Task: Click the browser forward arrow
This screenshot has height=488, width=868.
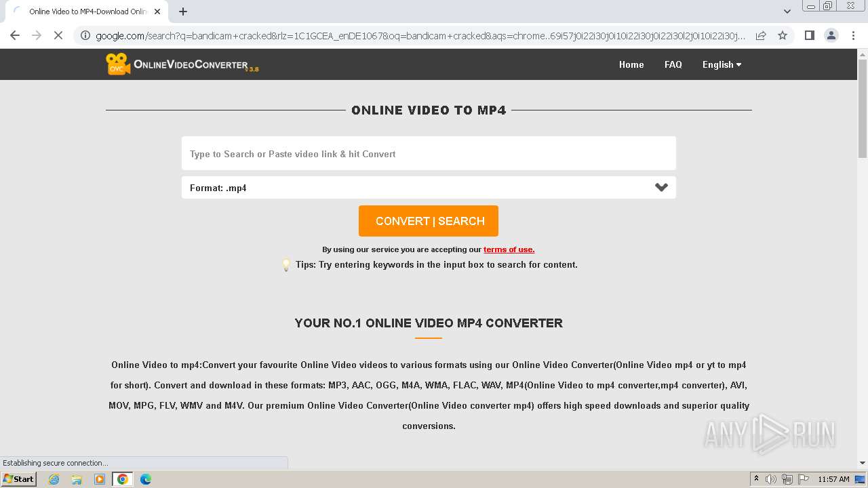Action: 37,35
